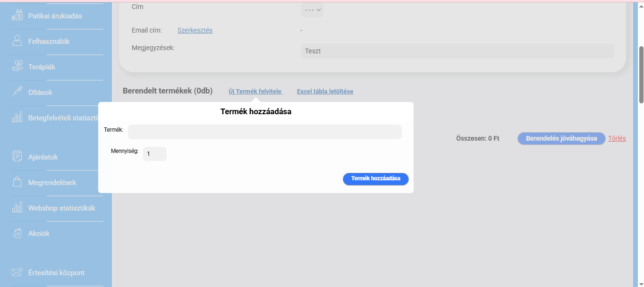Click the Oltások syringe icon
644x287 pixels.
pyautogui.click(x=17, y=92)
